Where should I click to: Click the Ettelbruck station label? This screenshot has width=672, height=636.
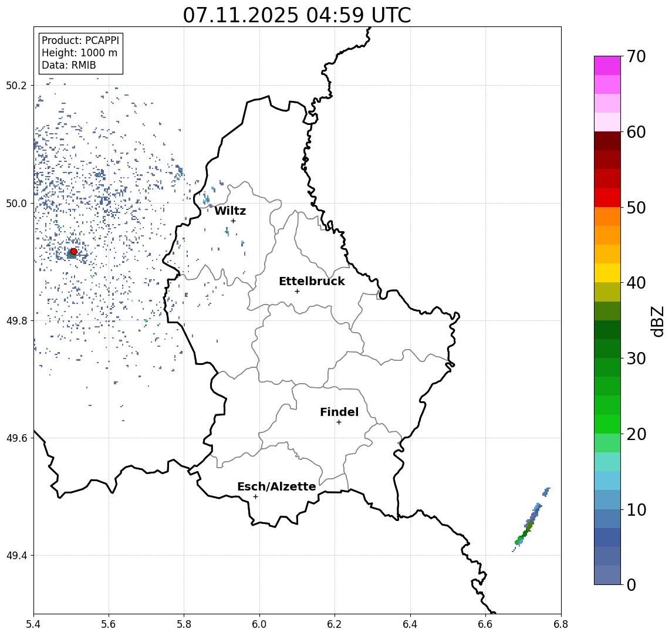pos(312,281)
